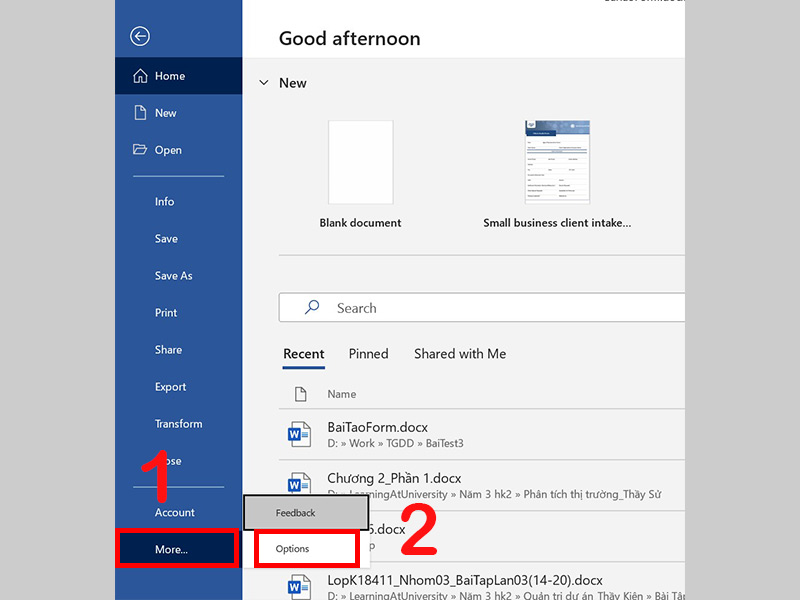This screenshot has height=600, width=800.
Task: Select Small business client intake template thumbnail
Action: click(557, 162)
